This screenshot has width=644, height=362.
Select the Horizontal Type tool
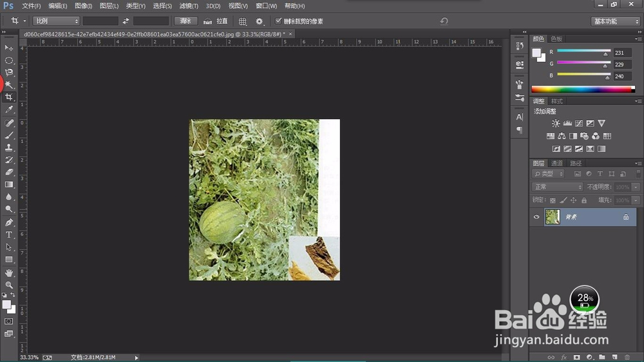pos(8,234)
